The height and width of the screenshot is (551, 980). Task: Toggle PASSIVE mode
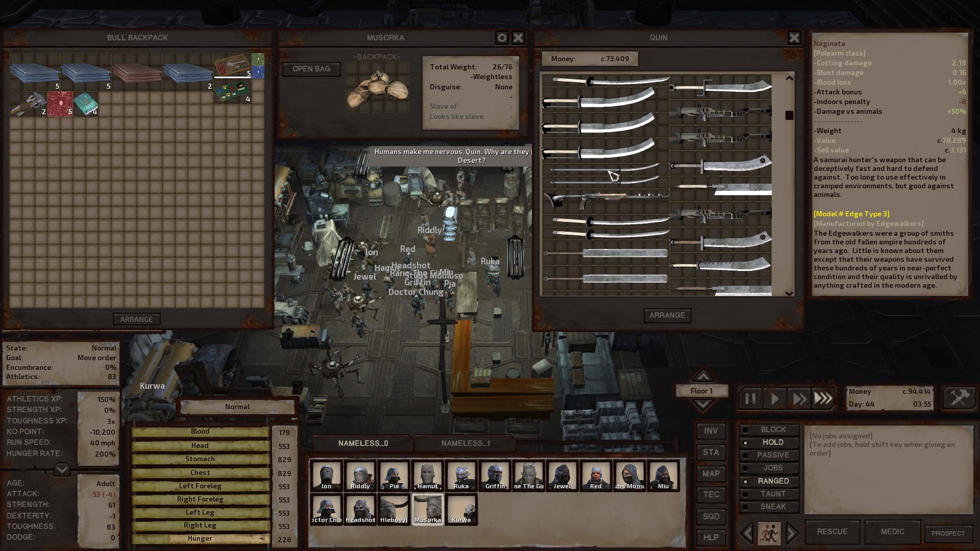tap(769, 455)
